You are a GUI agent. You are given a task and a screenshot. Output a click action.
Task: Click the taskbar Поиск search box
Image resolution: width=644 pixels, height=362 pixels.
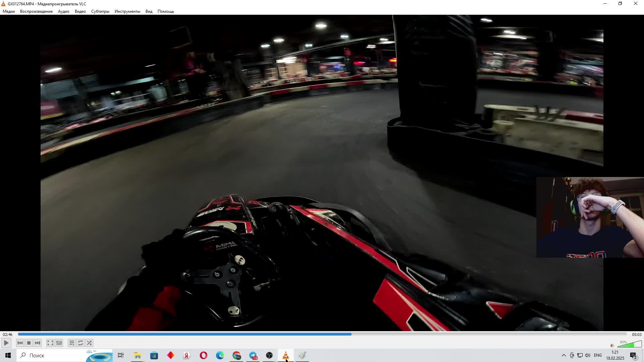65,355
